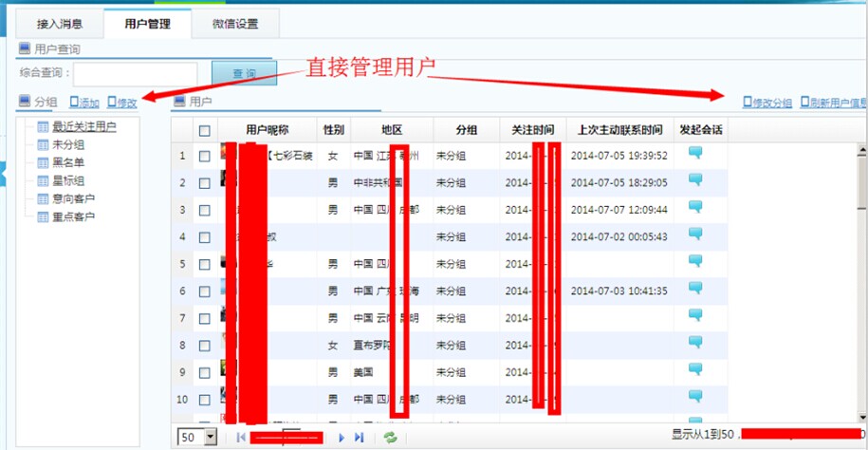This screenshot has height=450, width=868.
Task: Tick the checkbox in row 5
Action: tap(205, 264)
